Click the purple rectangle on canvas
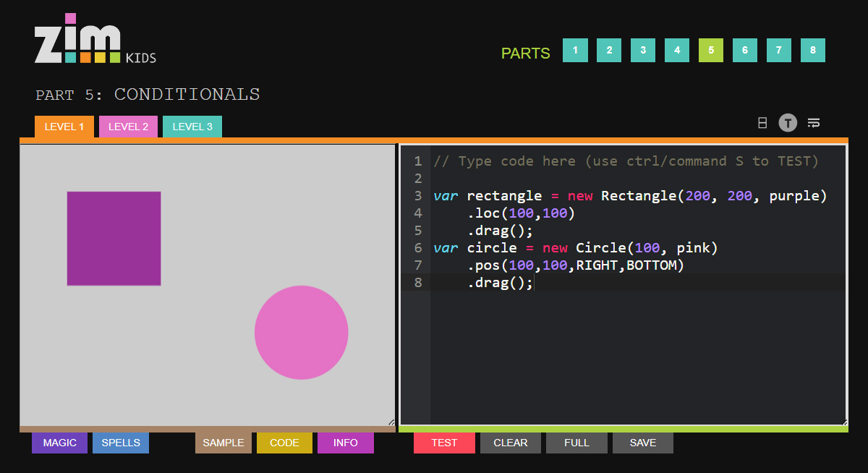 [x=114, y=239]
